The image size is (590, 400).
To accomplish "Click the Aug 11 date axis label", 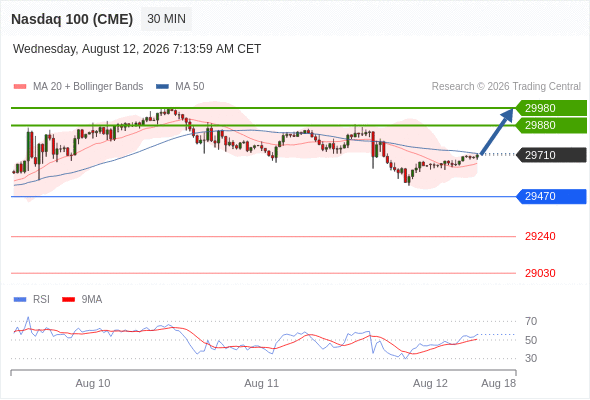I will coord(262,383).
